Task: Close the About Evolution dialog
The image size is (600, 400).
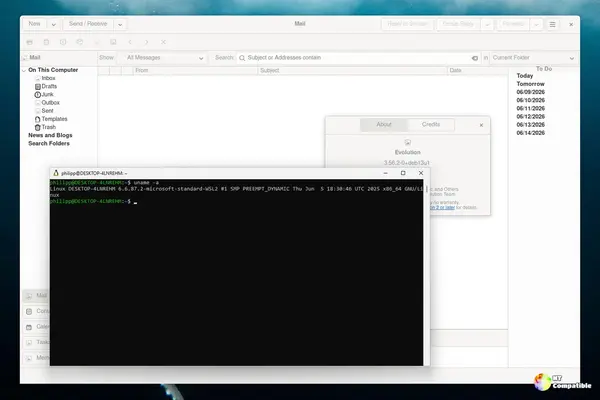Action: pyautogui.click(x=481, y=125)
